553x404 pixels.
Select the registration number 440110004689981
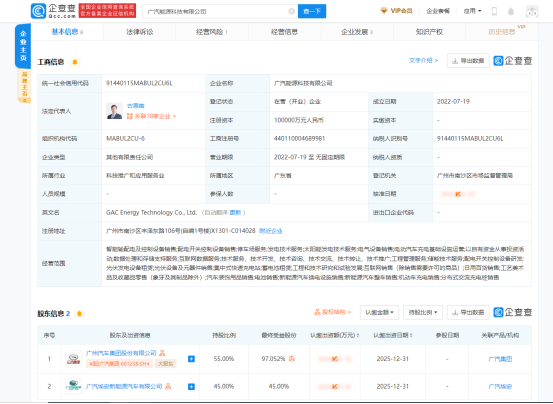299,139
